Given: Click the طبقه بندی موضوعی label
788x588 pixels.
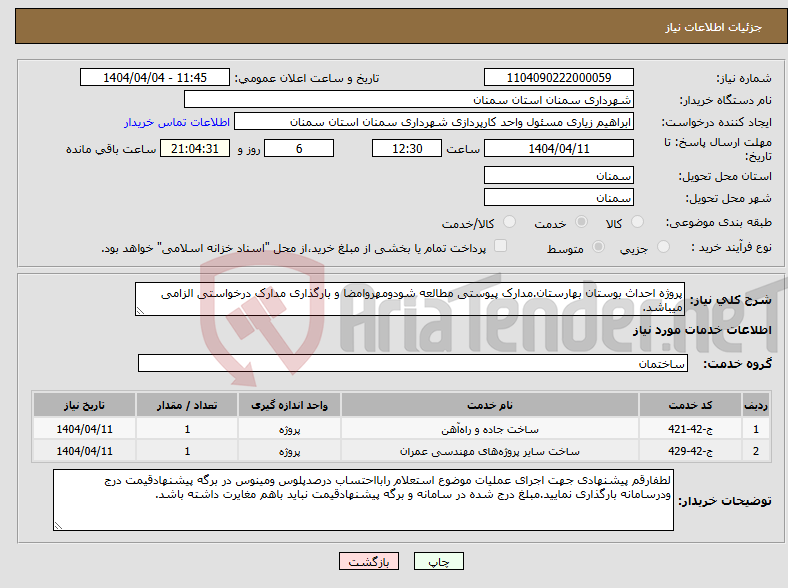Looking at the screenshot, I should pos(719,222).
